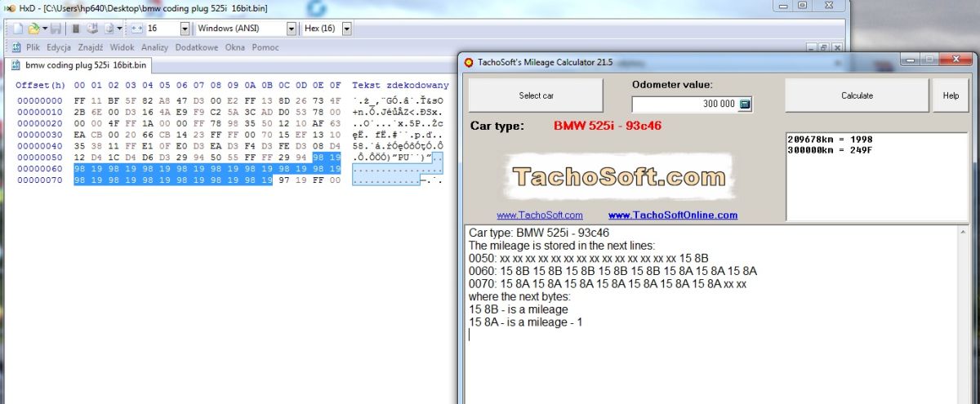This screenshot has width=980, height=404.
Task: Open the Znajdź menu
Action: point(91,47)
